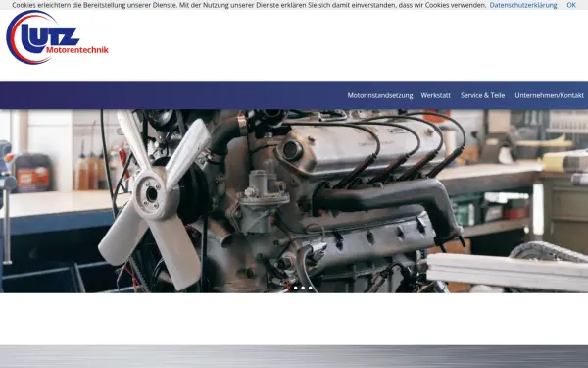Select the third slider dot
Image resolution: width=588 pixels, height=368 pixels.
point(303,288)
